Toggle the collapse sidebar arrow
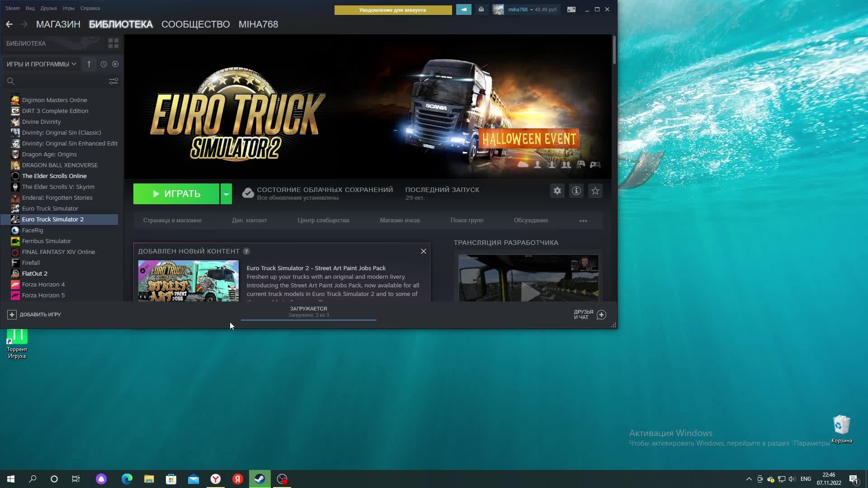868x488 pixels. pos(89,64)
